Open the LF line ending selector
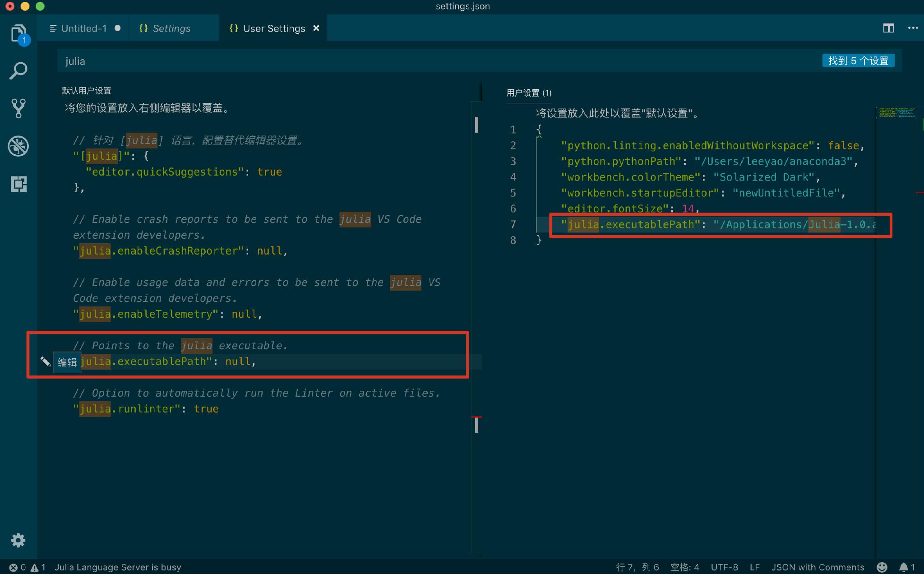The width and height of the screenshot is (924, 574). [x=754, y=567]
